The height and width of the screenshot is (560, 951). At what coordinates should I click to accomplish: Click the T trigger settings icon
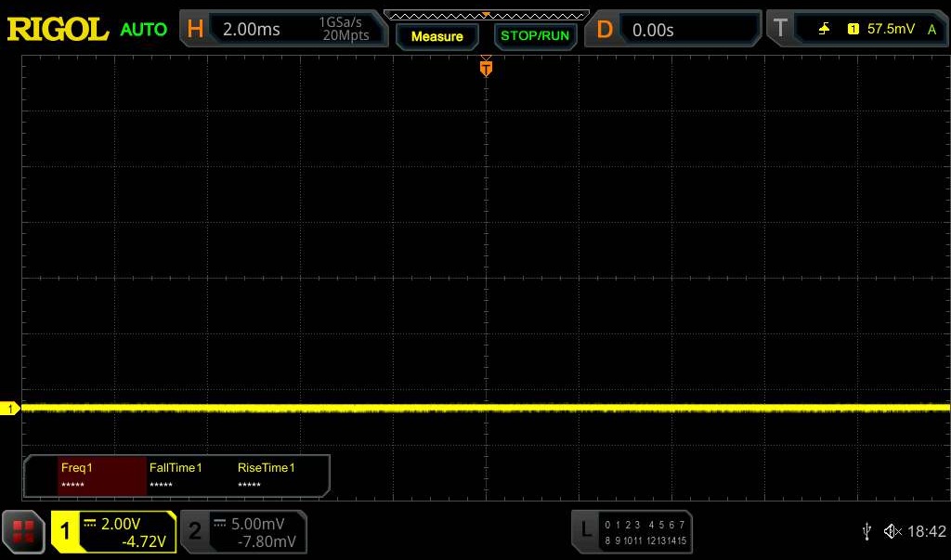point(780,29)
